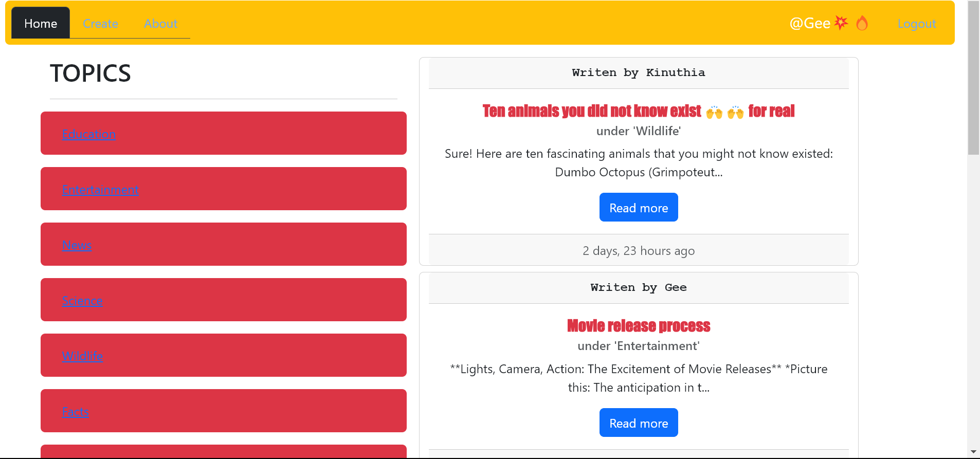
Task: Open the @Gee profile name
Action: pos(809,23)
